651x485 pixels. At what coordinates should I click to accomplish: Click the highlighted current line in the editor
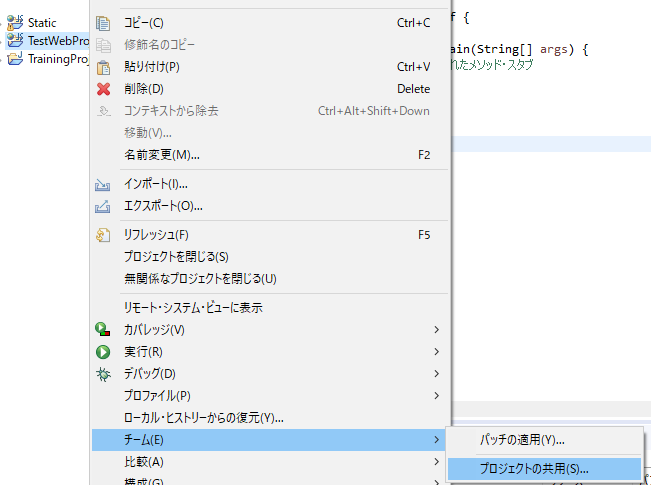tap(551, 144)
